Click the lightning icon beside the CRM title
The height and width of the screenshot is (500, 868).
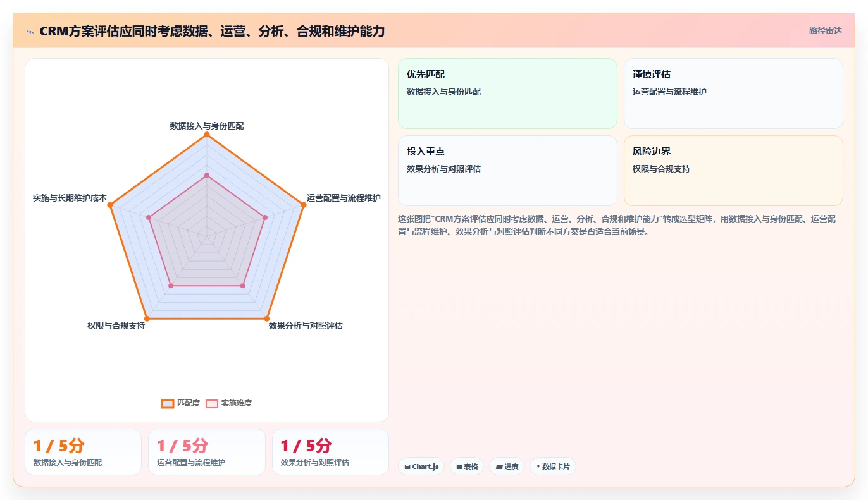click(x=30, y=32)
